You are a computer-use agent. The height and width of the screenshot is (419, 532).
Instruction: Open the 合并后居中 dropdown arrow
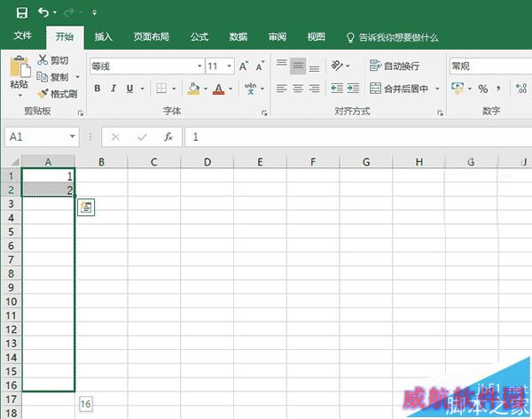[438, 89]
